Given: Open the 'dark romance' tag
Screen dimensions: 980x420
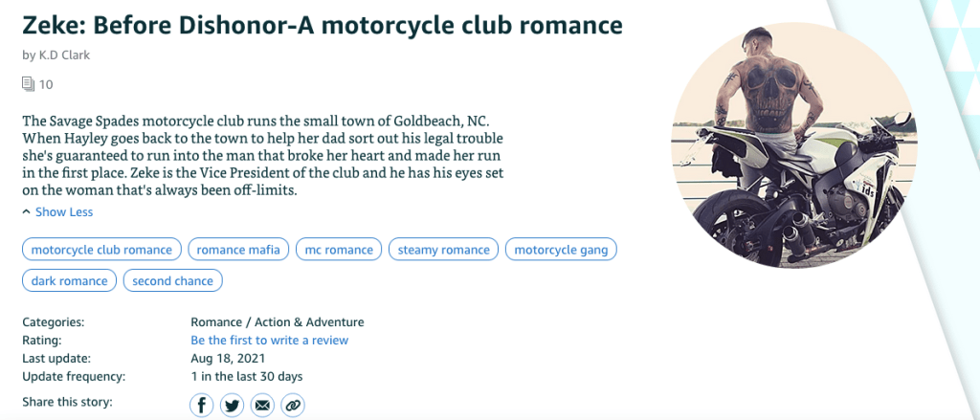Looking at the screenshot, I should tap(69, 280).
